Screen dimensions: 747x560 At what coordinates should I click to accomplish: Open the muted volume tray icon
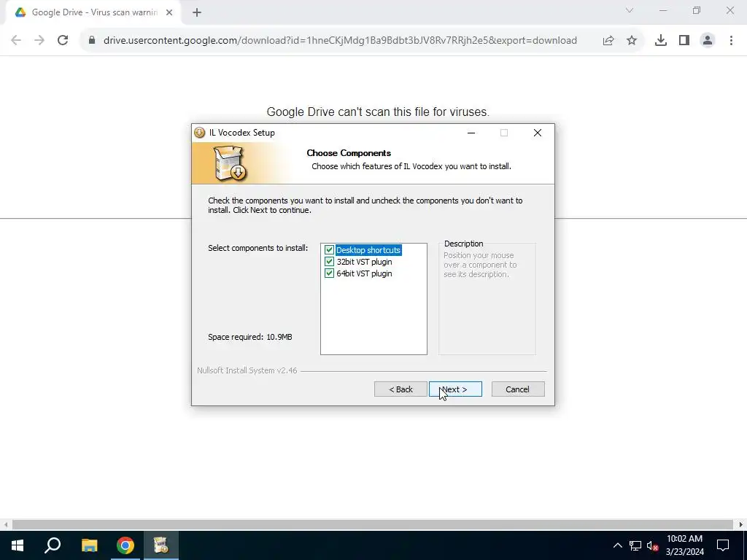tap(653, 545)
